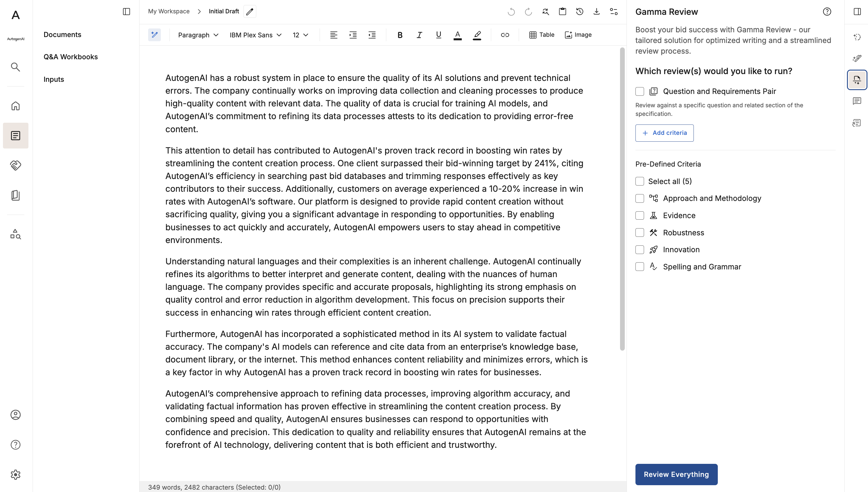Open the user profile icon

[x=15, y=415]
